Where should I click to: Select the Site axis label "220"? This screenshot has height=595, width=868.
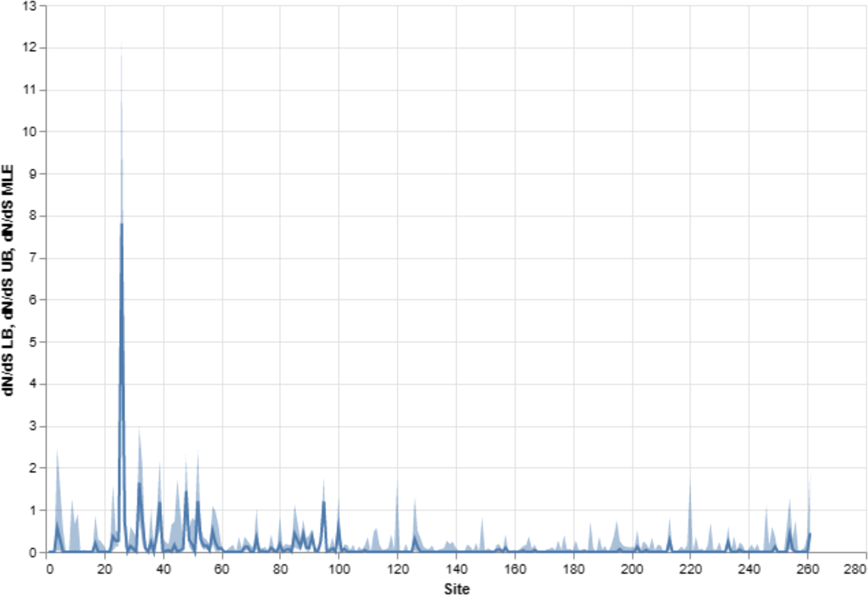tap(690, 569)
